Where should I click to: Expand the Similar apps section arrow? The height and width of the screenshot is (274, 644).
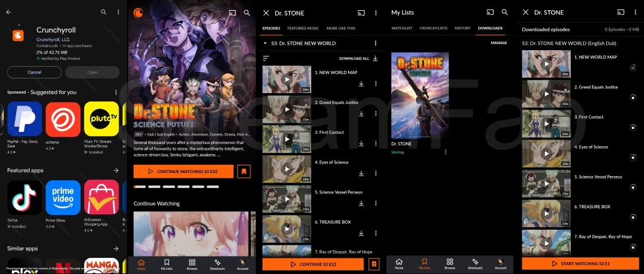pos(116,248)
